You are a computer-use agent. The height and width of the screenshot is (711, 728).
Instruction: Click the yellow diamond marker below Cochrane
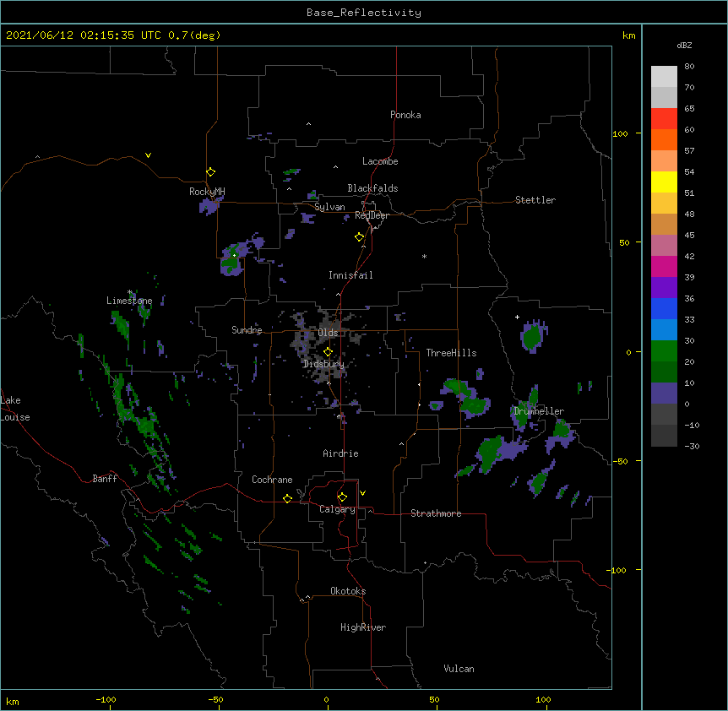point(287,498)
